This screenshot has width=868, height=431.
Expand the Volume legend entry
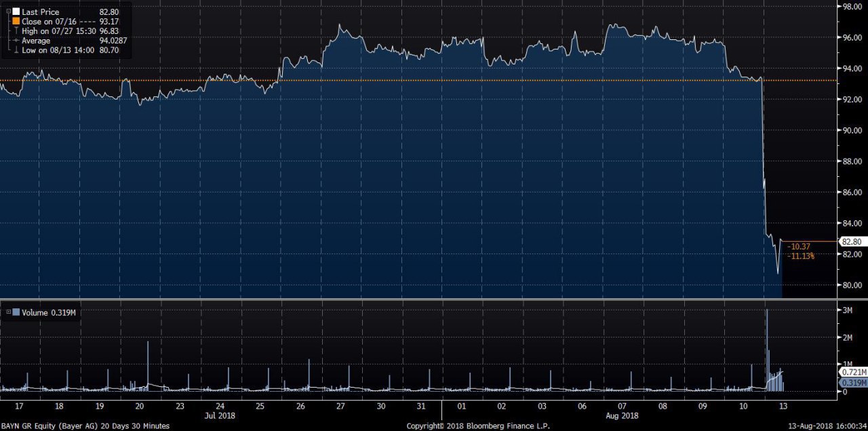coord(8,312)
